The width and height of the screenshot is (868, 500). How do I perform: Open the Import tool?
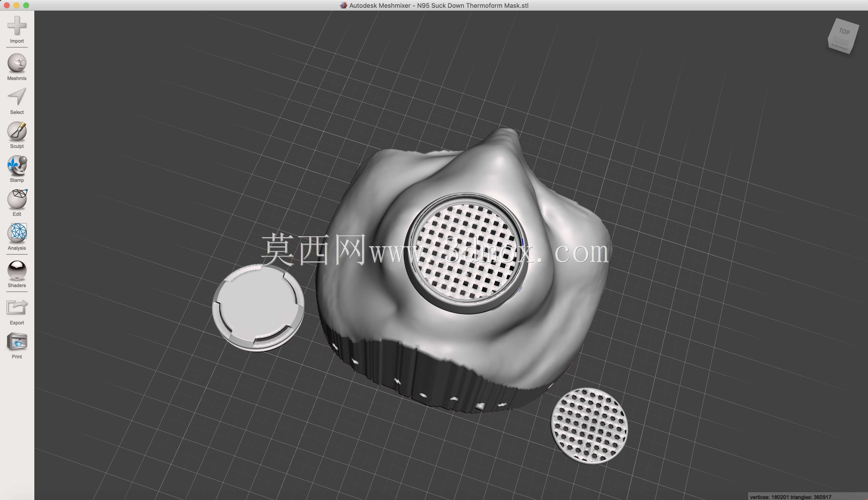coord(17,30)
